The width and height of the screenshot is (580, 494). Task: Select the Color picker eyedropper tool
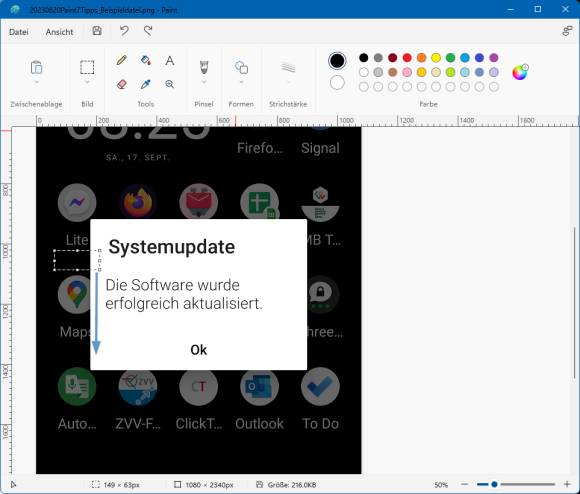pyautogui.click(x=146, y=84)
